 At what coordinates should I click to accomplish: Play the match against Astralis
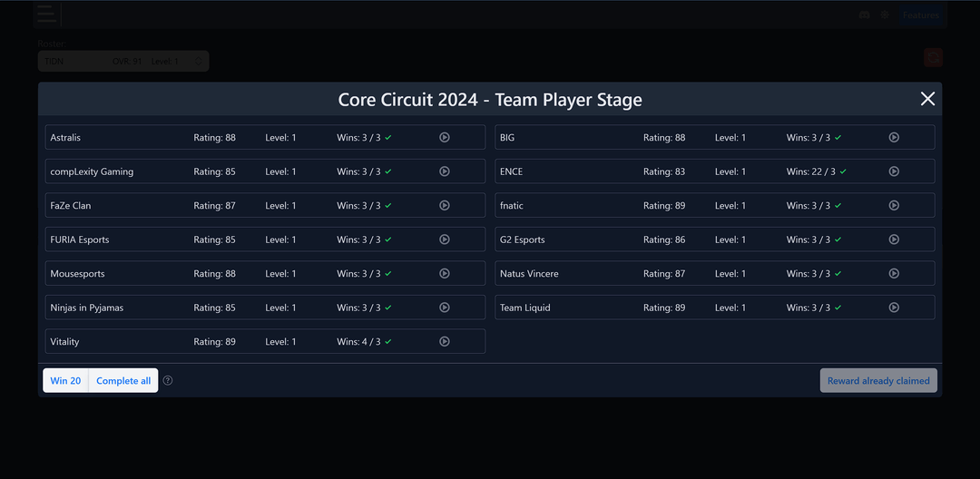[x=445, y=138]
